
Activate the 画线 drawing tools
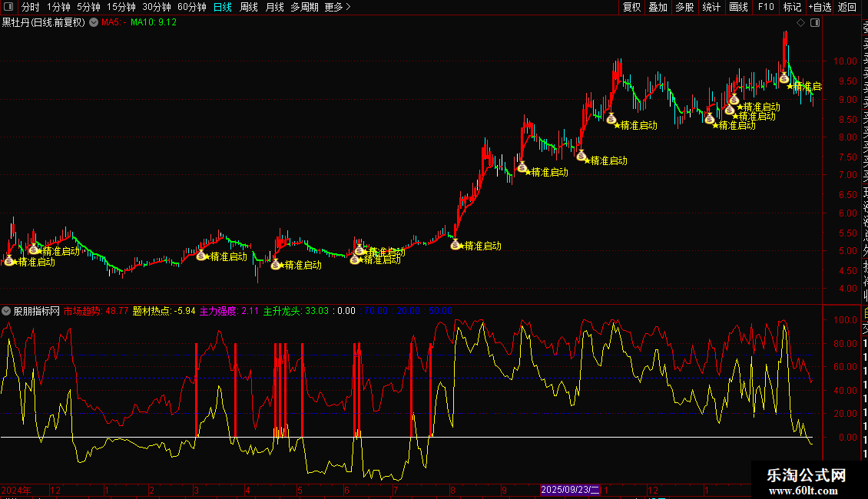click(x=738, y=7)
